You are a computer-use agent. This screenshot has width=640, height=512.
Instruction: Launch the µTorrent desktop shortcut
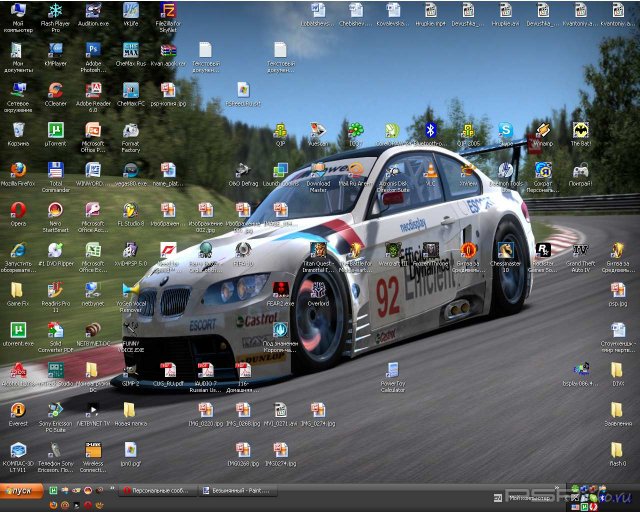click(55, 130)
